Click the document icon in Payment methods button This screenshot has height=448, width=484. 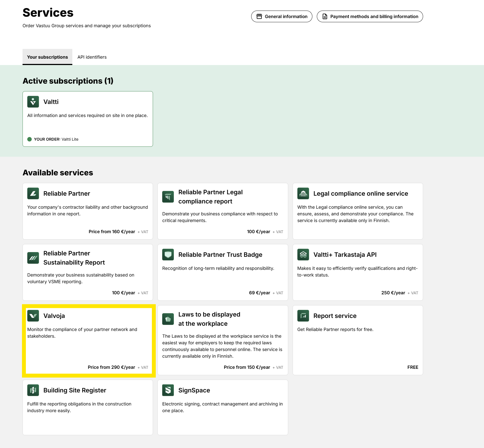click(325, 16)
